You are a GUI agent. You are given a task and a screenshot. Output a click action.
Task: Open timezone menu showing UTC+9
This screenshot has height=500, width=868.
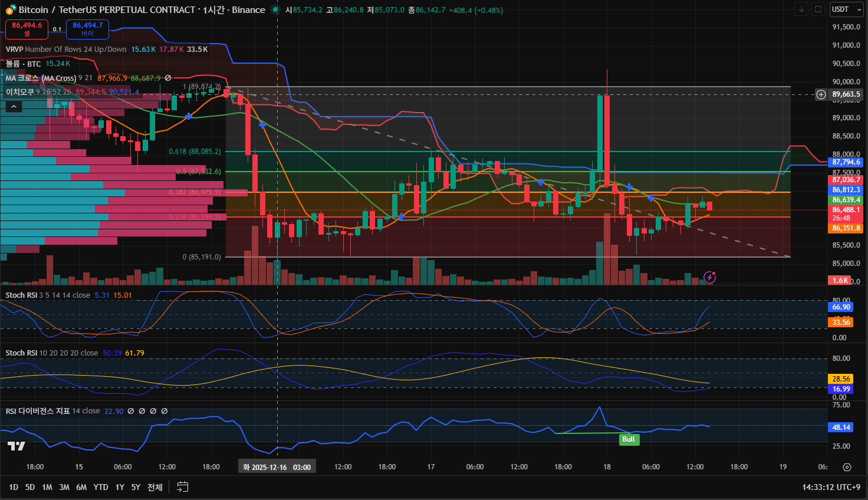pos(831,487)
